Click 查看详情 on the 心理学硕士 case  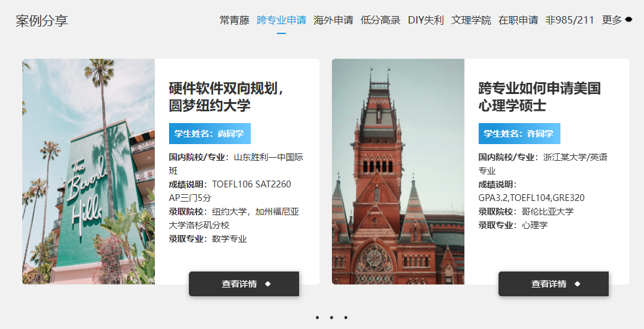(554, 284)
